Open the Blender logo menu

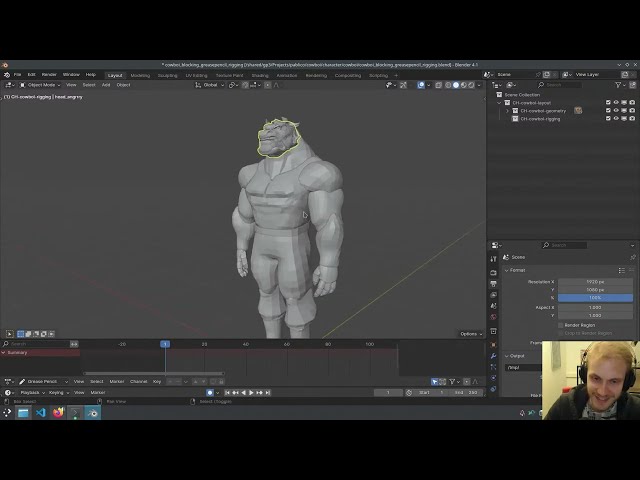coord(7,75)
